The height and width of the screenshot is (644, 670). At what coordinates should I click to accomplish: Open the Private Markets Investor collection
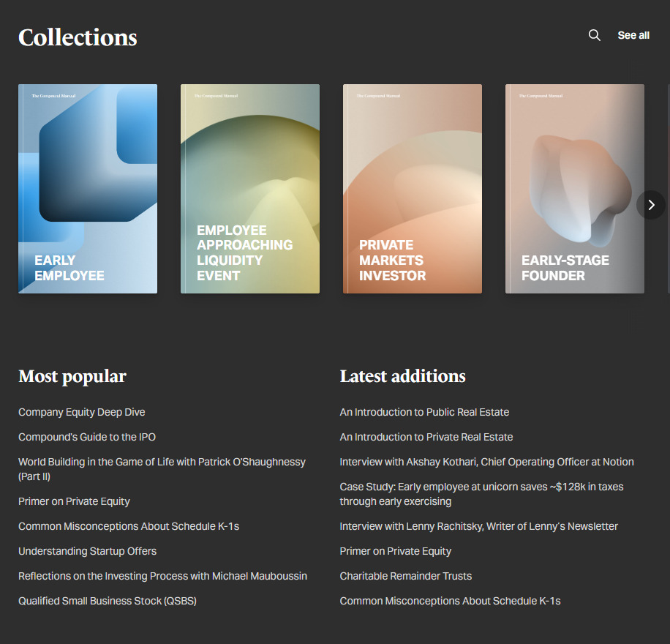click(413, 189)
